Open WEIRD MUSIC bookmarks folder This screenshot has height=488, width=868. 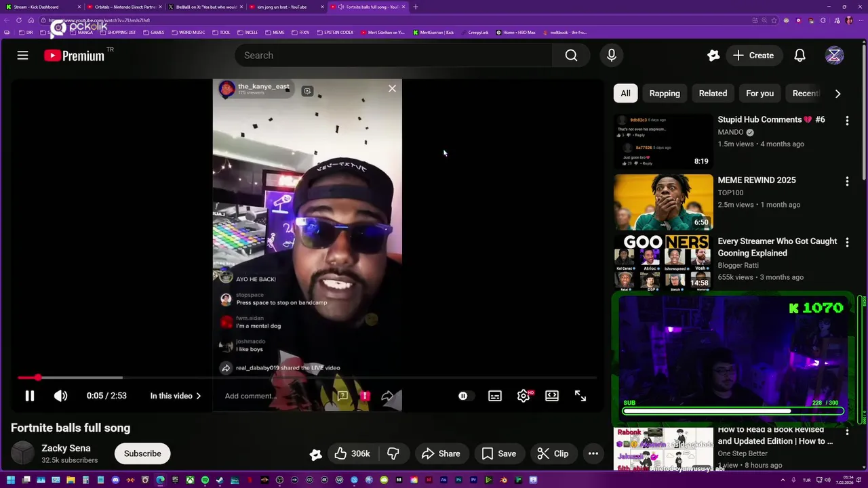[x=189, y=33]
